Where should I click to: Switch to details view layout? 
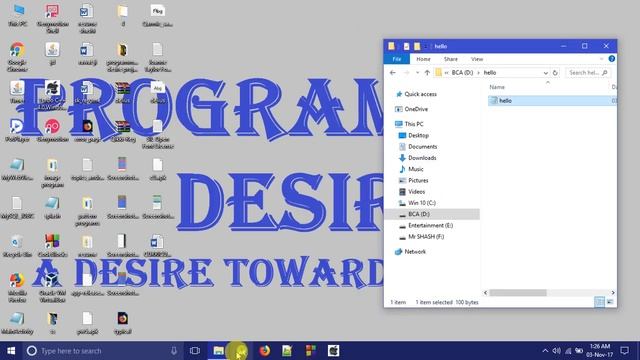click(x=599, y=302)
